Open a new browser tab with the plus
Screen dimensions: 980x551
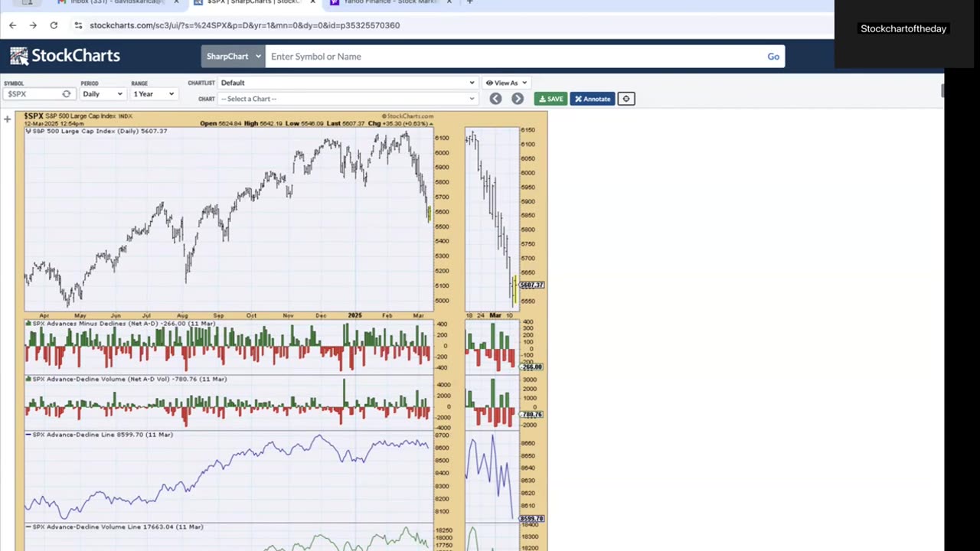coord(469,2)
